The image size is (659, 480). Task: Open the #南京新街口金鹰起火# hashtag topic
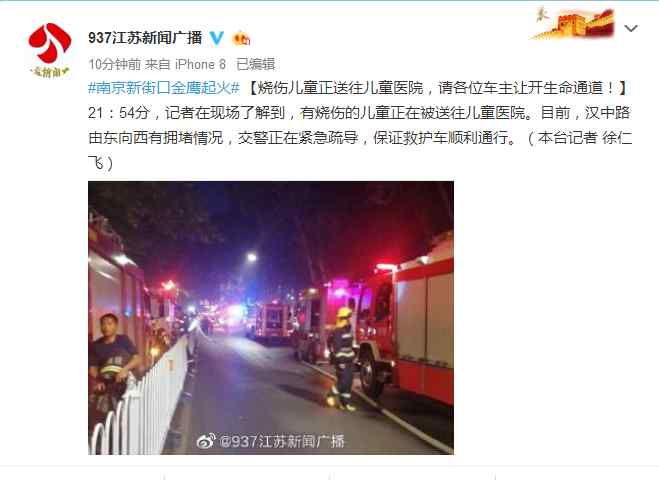click(x=164, y=88)
